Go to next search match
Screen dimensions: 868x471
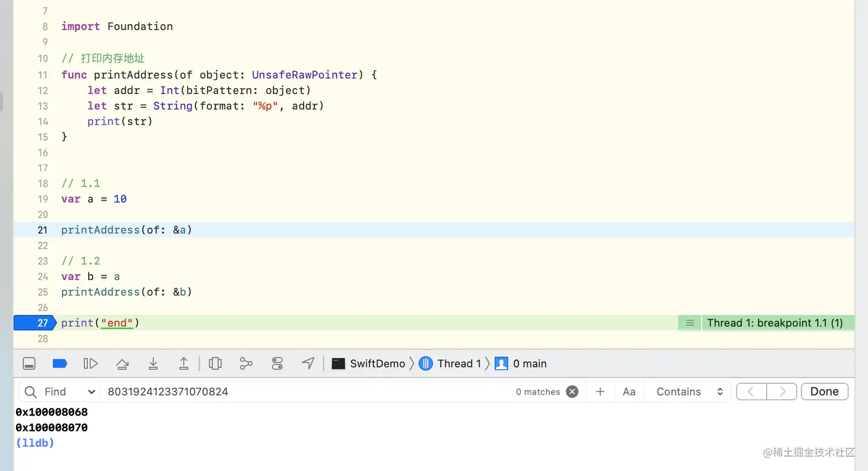click(x=782, y=392)
